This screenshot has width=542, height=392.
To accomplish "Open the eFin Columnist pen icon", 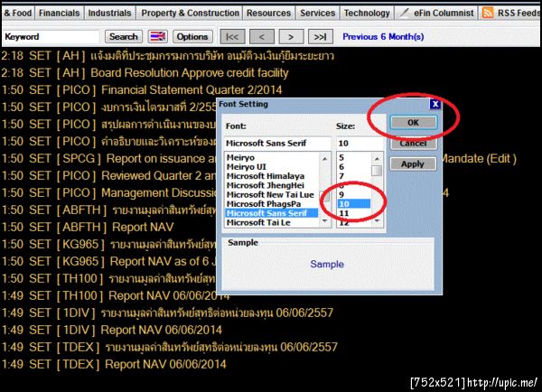I will click(404, 13).
